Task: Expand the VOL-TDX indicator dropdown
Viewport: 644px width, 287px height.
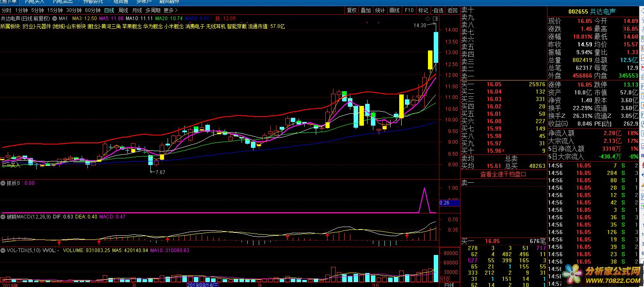Action: [4, 250]
